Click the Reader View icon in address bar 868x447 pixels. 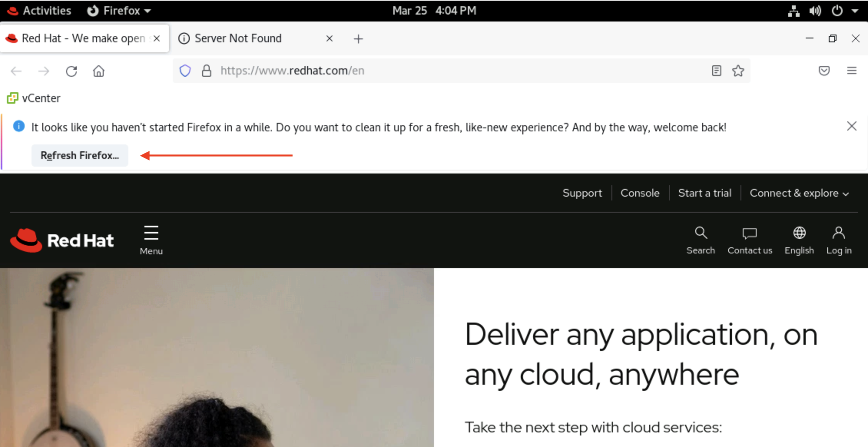pyautogui.click(x=716, y=71)
